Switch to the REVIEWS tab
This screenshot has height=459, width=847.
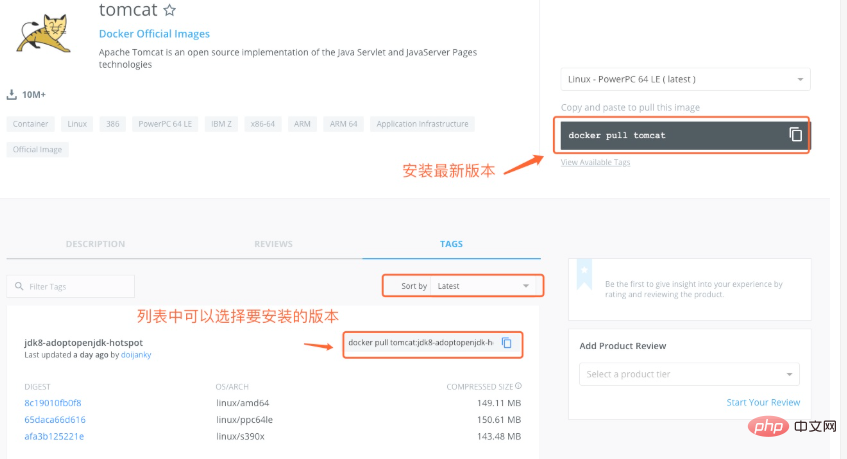tap(273, 244)
